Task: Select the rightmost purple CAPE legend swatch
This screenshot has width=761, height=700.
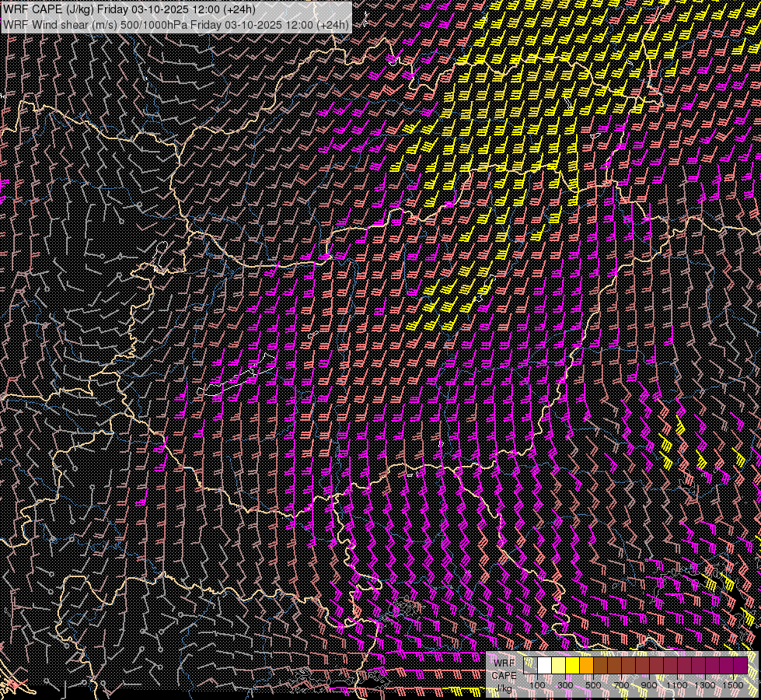Action: [741, 666]
